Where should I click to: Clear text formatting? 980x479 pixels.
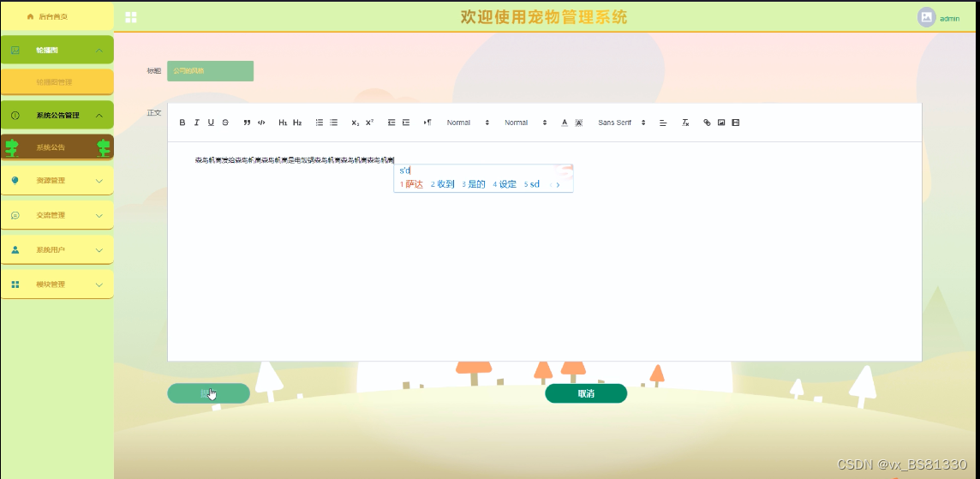685,123
